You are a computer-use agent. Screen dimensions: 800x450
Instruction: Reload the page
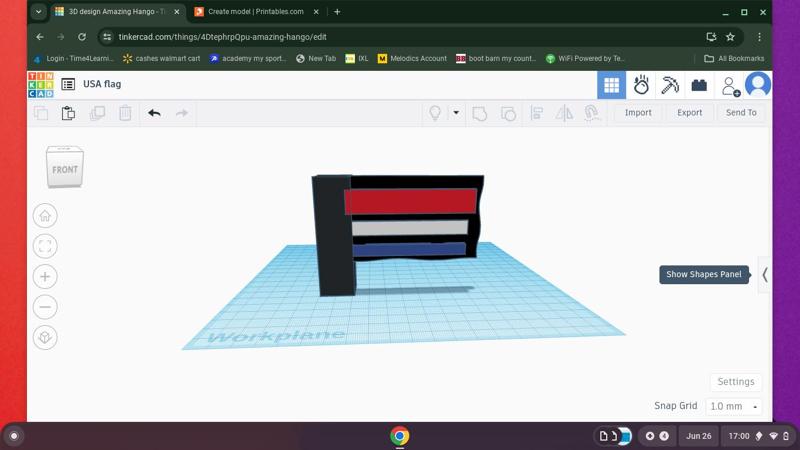(82, 37)
